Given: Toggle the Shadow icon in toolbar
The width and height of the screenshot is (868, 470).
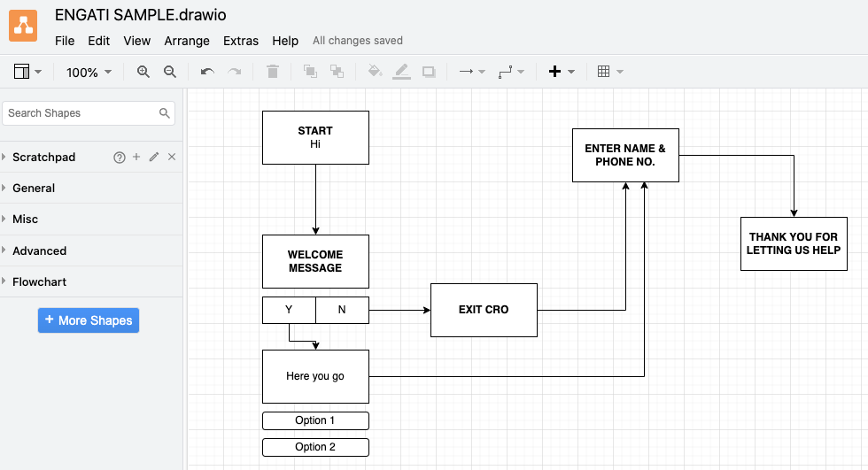Looking at the screenshot, I should pos(429,72).
